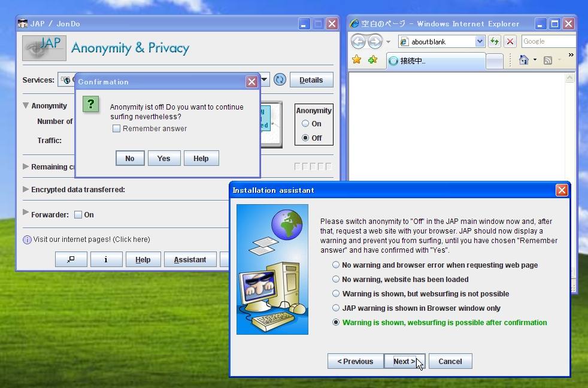
Task: Collapse the Anonymity section triangle
Action: click(x=26, y=105)
